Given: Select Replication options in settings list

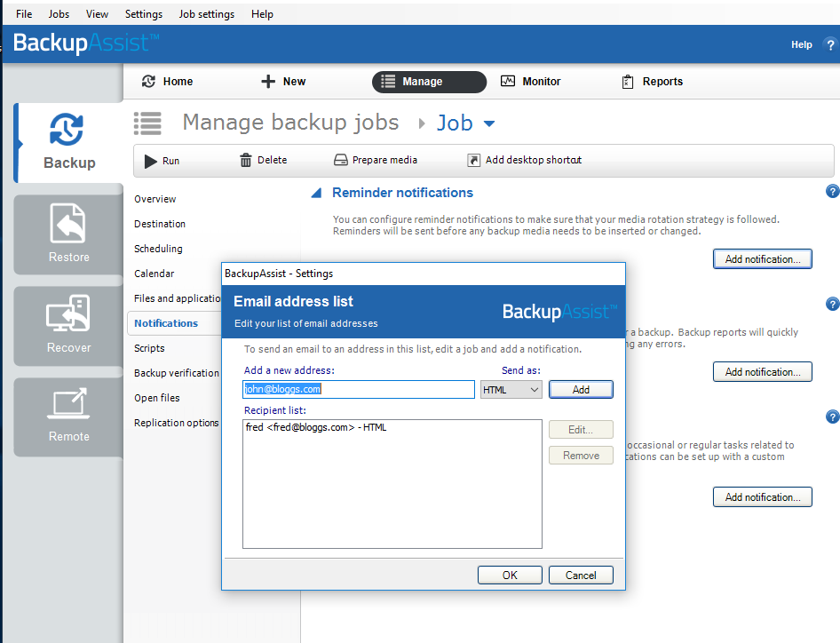Looking at the screenshot, I should point(176,423).
